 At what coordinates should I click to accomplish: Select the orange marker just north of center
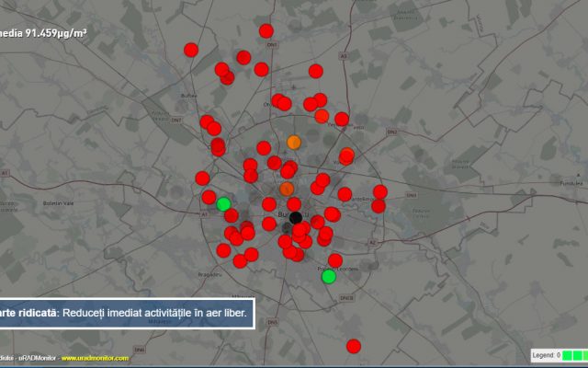coord(287,189)
